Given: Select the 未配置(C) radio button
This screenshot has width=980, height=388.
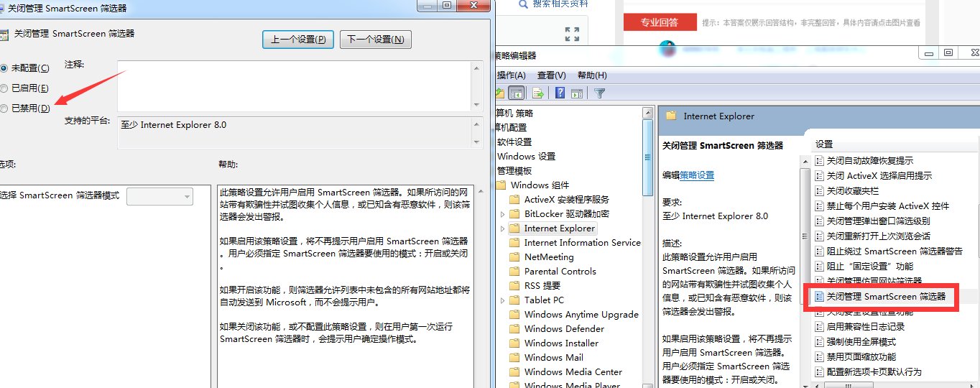Looking at the screenshot, I should coord(4,68).
